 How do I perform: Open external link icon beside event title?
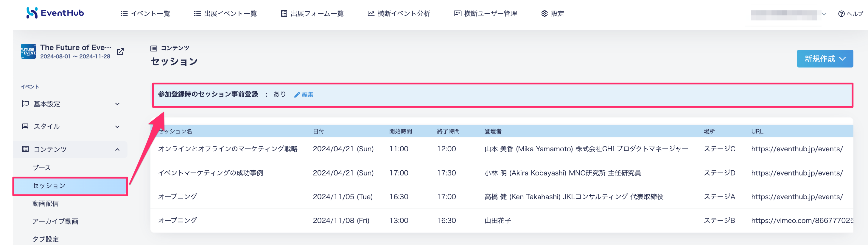click(120, 51)
